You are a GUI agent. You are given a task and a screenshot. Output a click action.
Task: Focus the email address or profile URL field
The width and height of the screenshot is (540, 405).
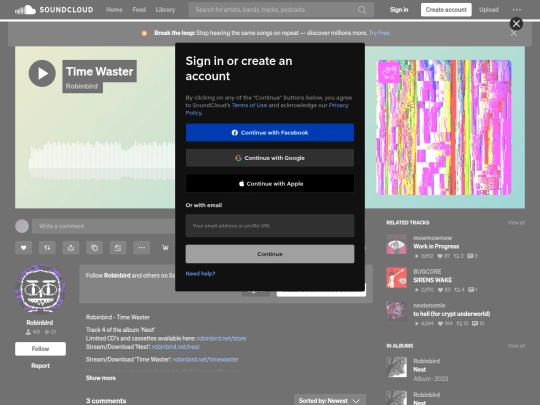click(x=270, y=226)
